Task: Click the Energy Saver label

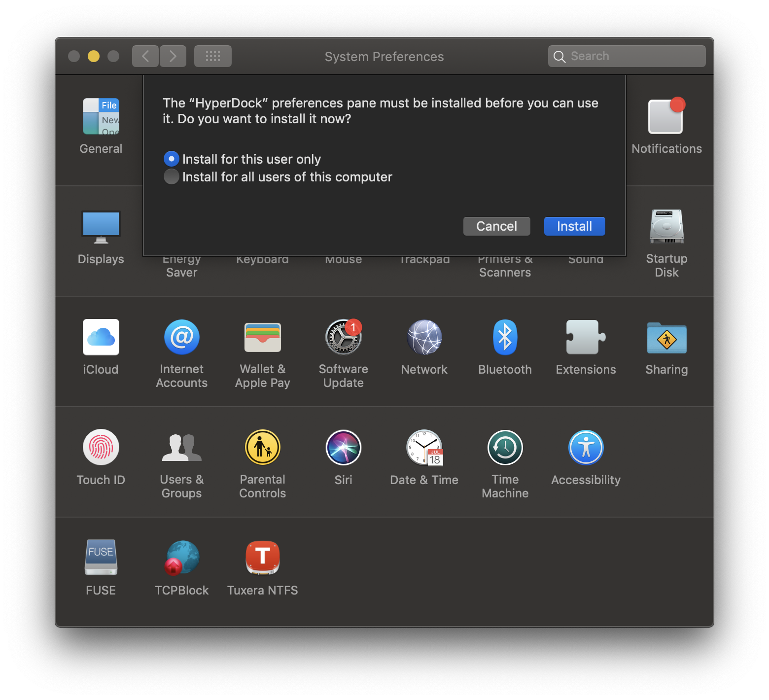Action: pyautogui.click(x=182, y=266)
